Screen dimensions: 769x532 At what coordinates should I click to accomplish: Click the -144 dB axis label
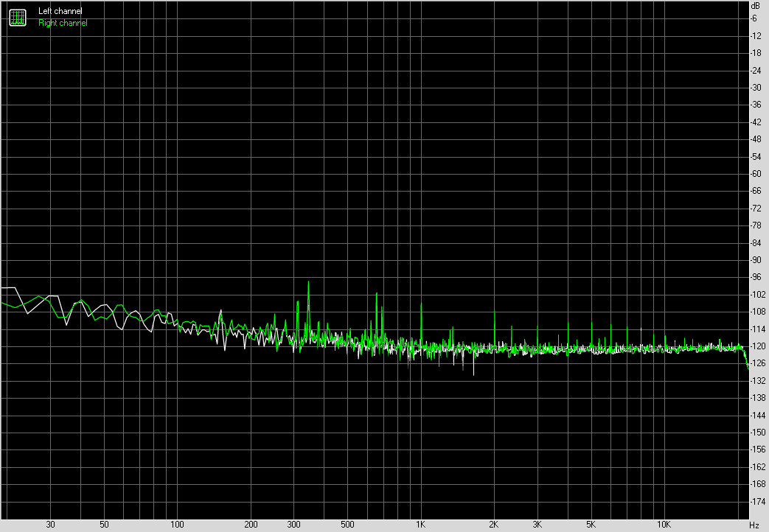point(758,415)
